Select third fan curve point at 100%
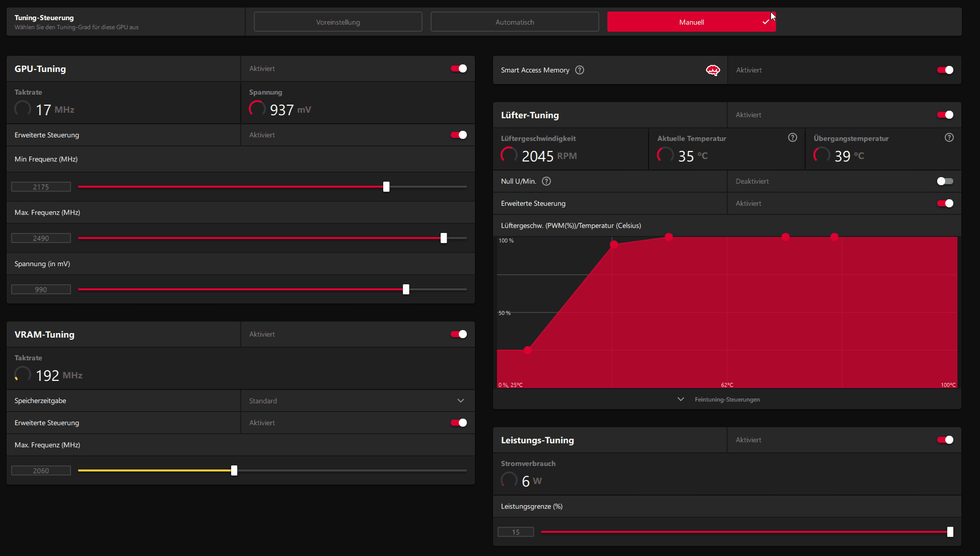 click(669, 237)
